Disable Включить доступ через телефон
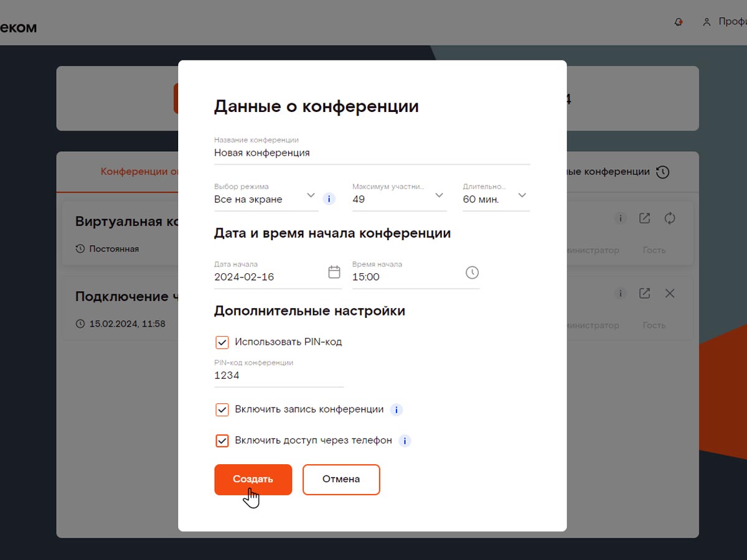 [222, 441]
